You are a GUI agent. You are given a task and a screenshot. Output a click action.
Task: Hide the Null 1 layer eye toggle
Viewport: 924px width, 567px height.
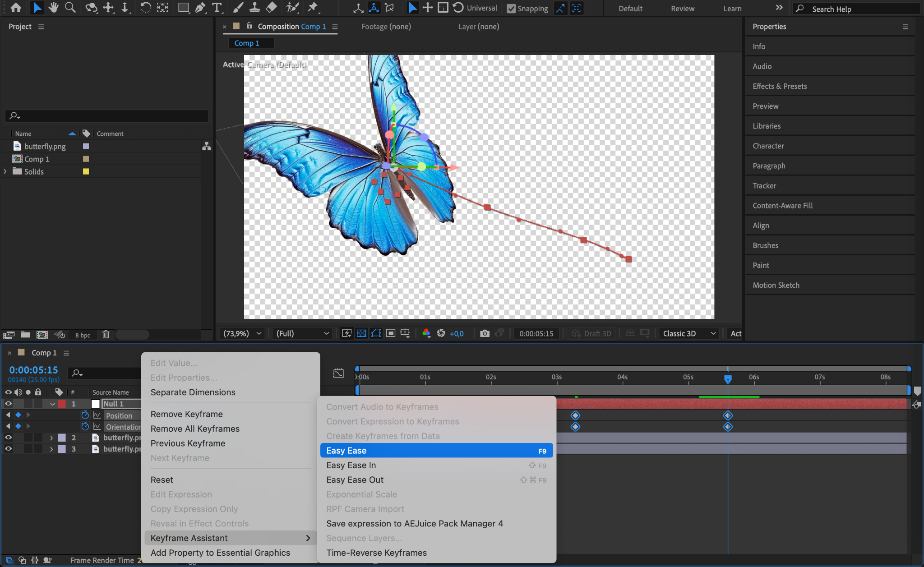(x=8, y=404)
